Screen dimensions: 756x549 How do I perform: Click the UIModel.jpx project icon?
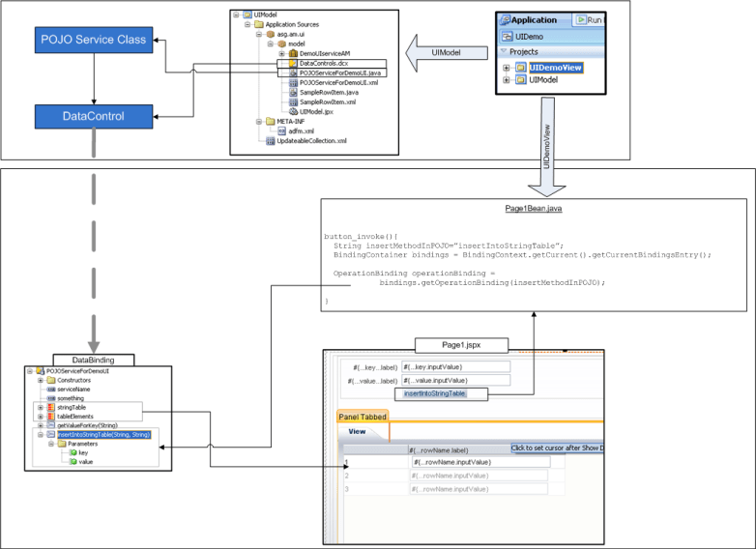293,112
